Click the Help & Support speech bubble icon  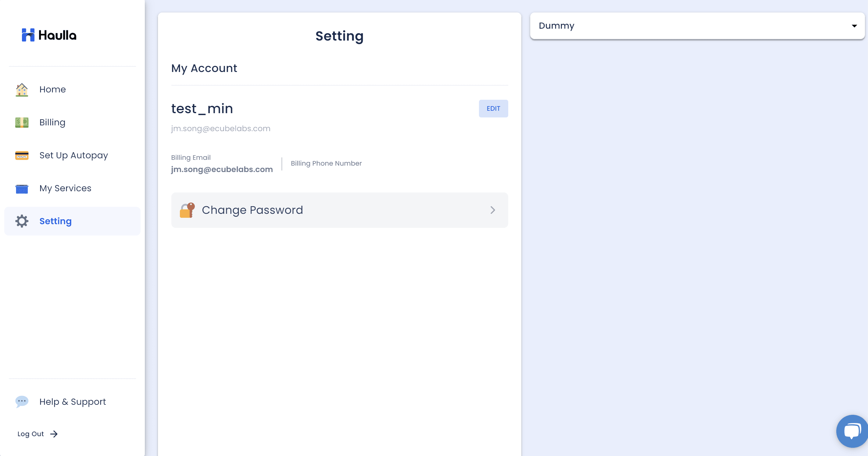[x=22, y=401]
